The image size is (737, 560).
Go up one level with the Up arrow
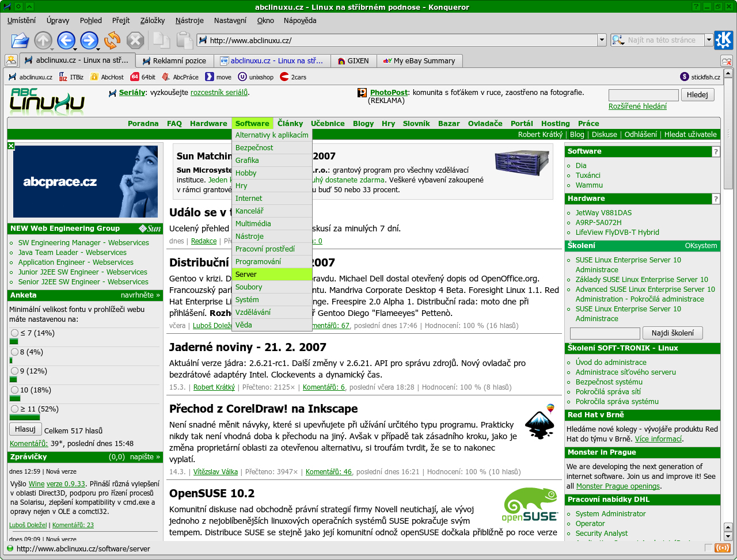tap(43, 40)
